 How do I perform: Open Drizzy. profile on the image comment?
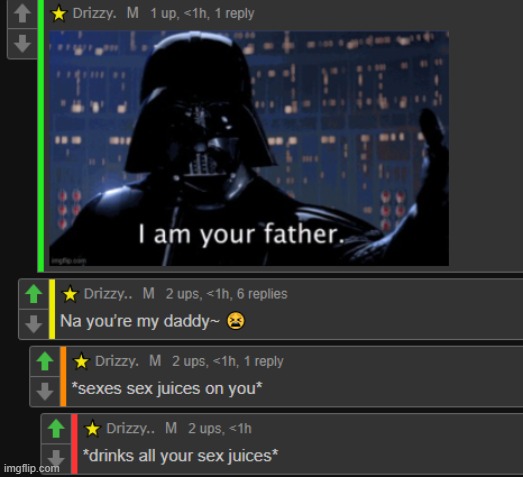[94, 14]
